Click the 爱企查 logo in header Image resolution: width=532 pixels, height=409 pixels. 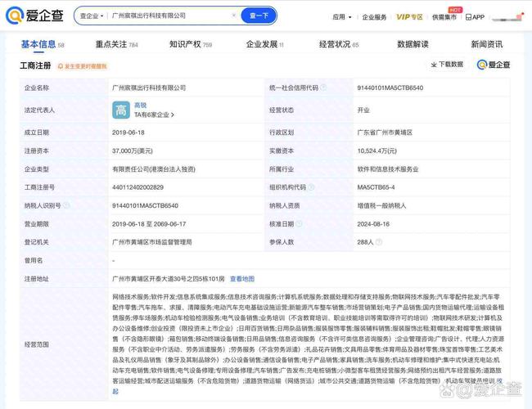click(x=34, y=16)
